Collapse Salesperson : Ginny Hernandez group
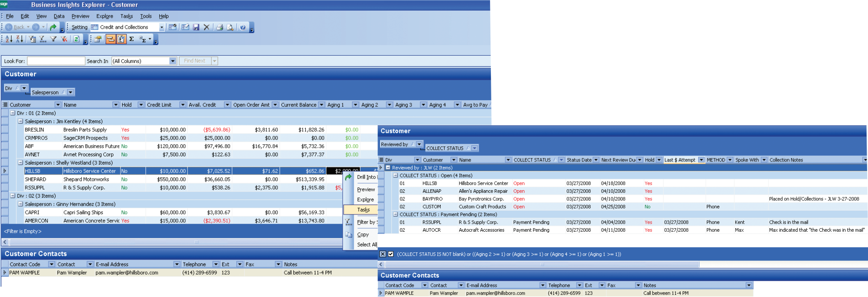 (x=20, y=204)
